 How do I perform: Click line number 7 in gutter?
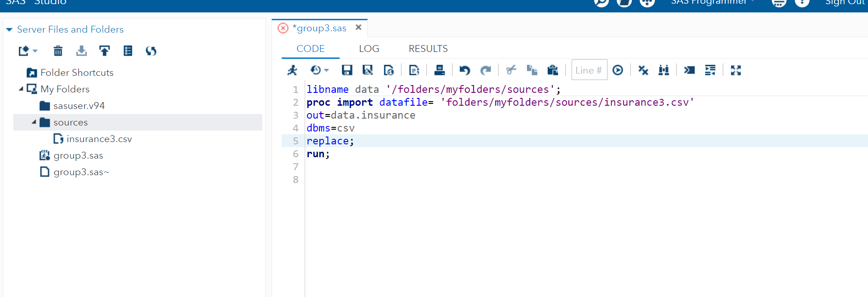click(295, 166)
